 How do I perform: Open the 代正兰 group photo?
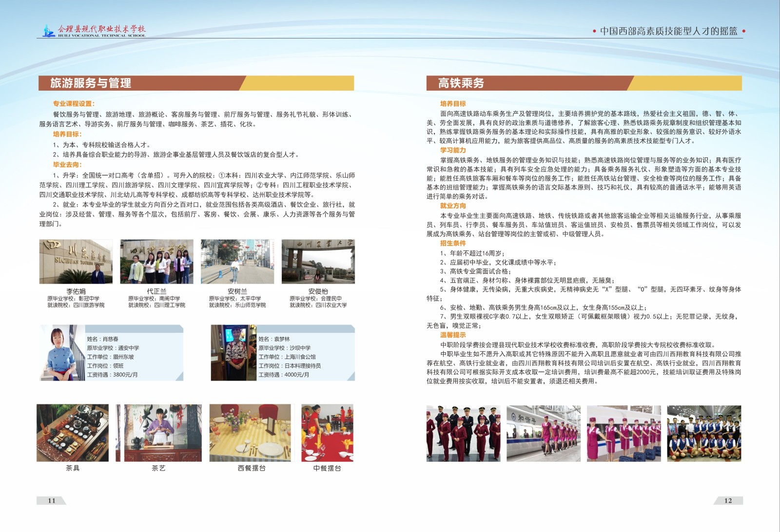(x=156, y=262)
